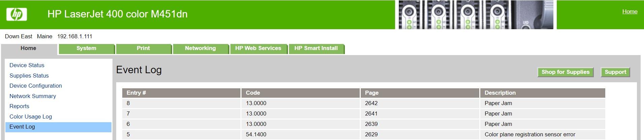The image size is (644, 140).
Task: Click page value 2641
Action: (x=371, y=113)
